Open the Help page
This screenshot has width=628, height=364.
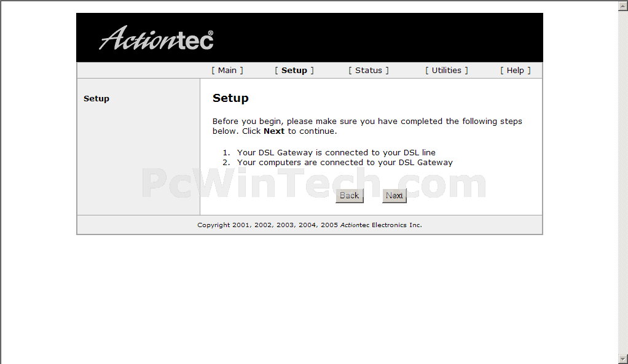(x=515, y=71)
